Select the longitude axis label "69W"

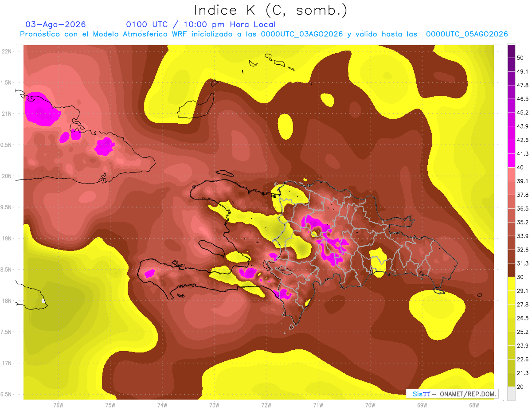pos(422,405)
